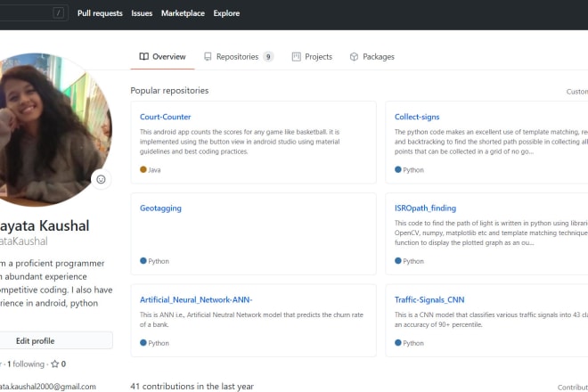Open Pull requests in top navigation
Viewport: 588px width, 392px height.
[100, 13]
